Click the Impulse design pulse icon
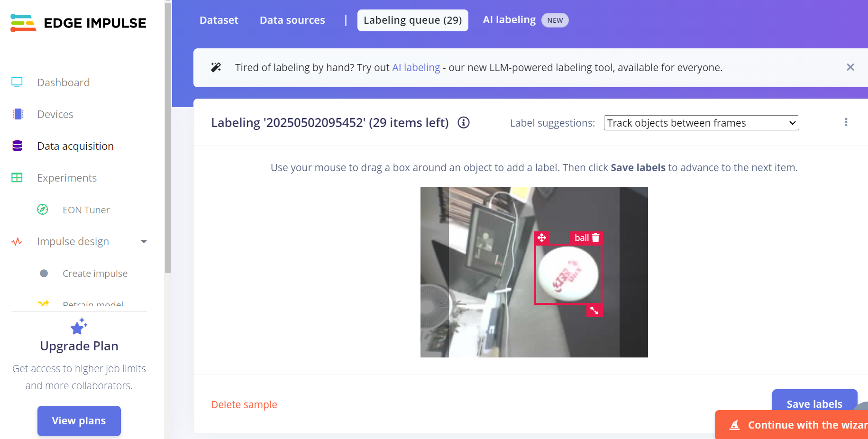Image resolution: width=868 pixels, height=439 pixels. [17, 242]
